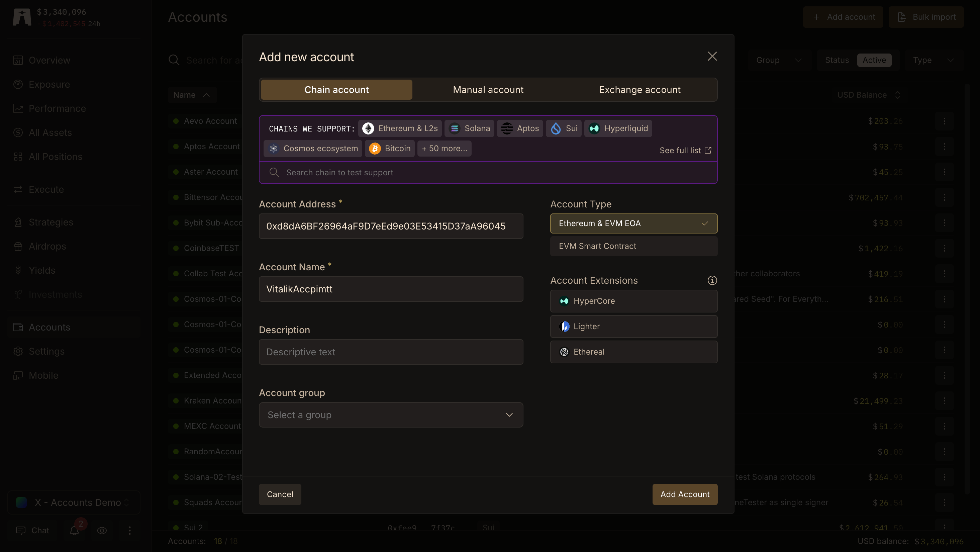Screen dimensions: 980x552
Task: Click the Cancel button
Action: (280, 494)
